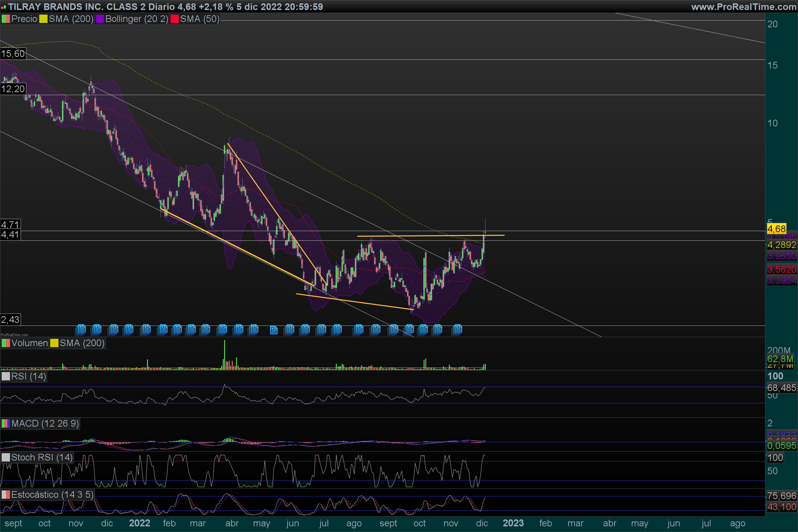Click the red SMA (50) swatch
This screenshot has height=532, width=798.
pos(175,19)
